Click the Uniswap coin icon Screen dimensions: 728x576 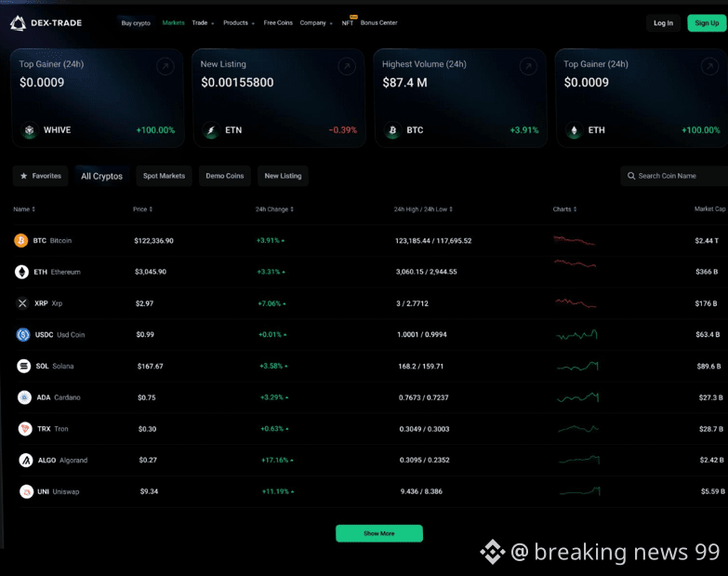click(x=26, y=491)
